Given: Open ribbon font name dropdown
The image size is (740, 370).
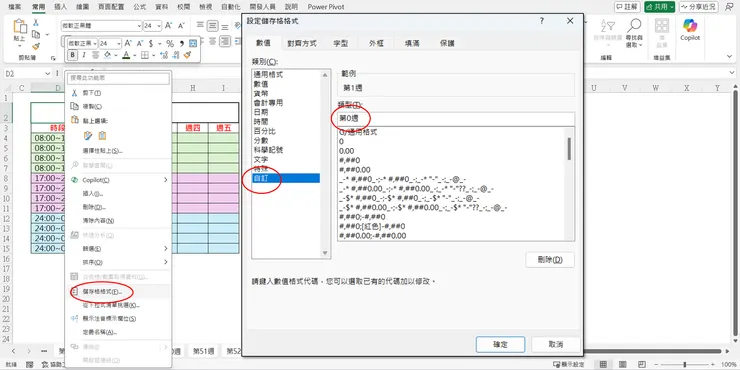Looking at the screenshot, I should [139, 26].
